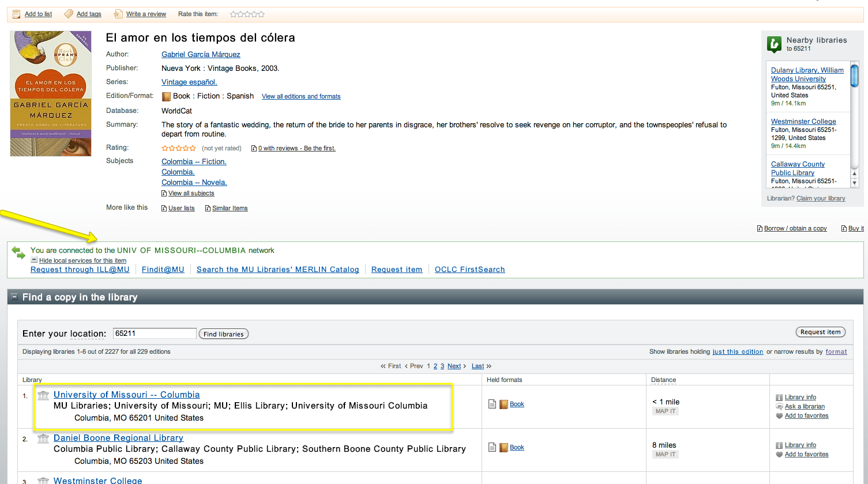Click the review icon beside 0 with reviews
This screenshot has height=484, width=868.
point(254,149)
